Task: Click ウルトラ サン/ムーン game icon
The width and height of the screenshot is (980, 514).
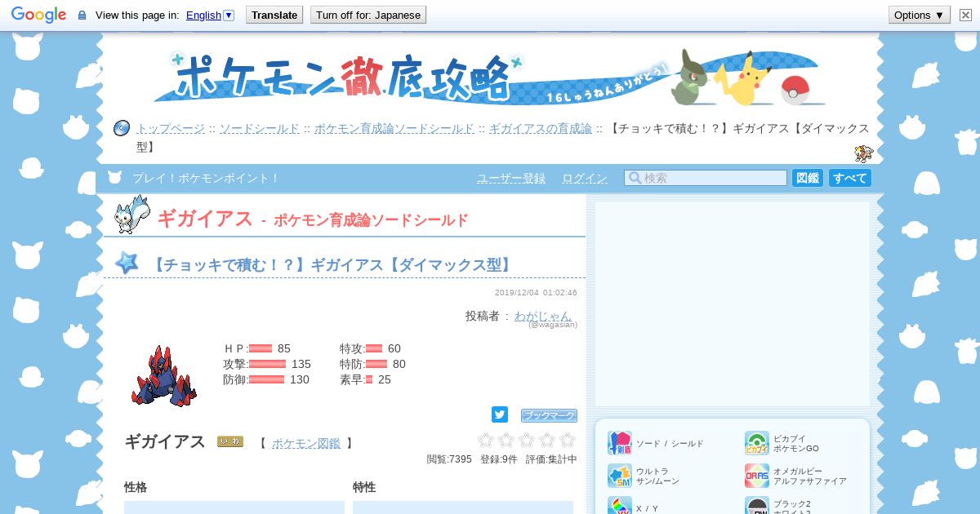Action: click(x=620, y=476)
